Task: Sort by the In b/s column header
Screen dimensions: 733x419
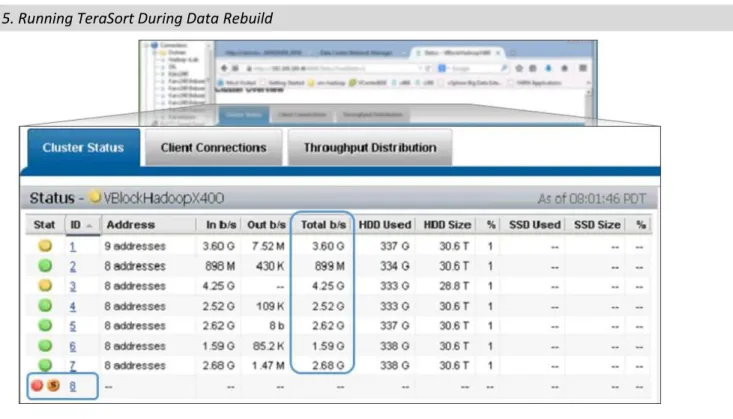Action: (221, 225)
